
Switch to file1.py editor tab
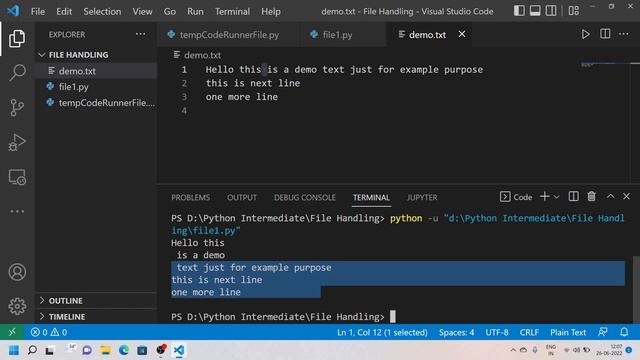tap(343, 35)
